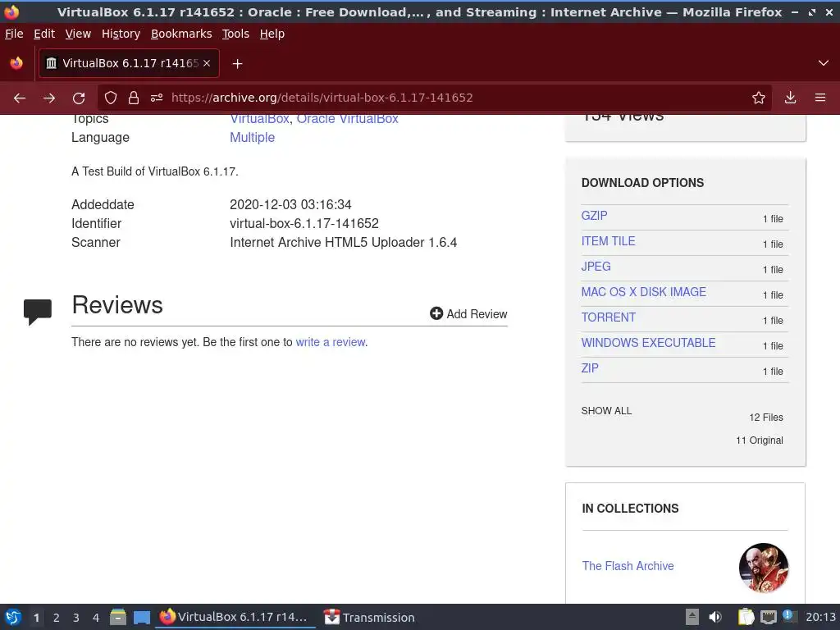This screenshot has height=630, width=840.
Task: Show desktop from the taskbar icon
Action: [141, 618]
